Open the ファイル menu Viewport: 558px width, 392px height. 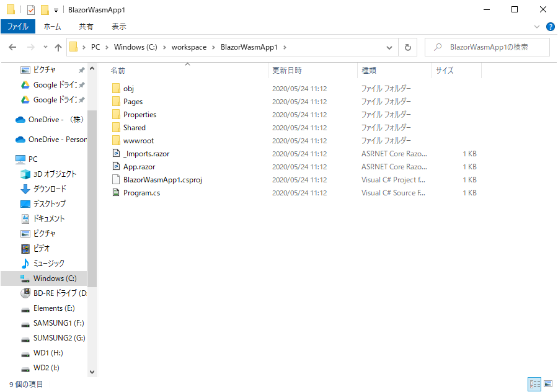(x=19, y=26)
